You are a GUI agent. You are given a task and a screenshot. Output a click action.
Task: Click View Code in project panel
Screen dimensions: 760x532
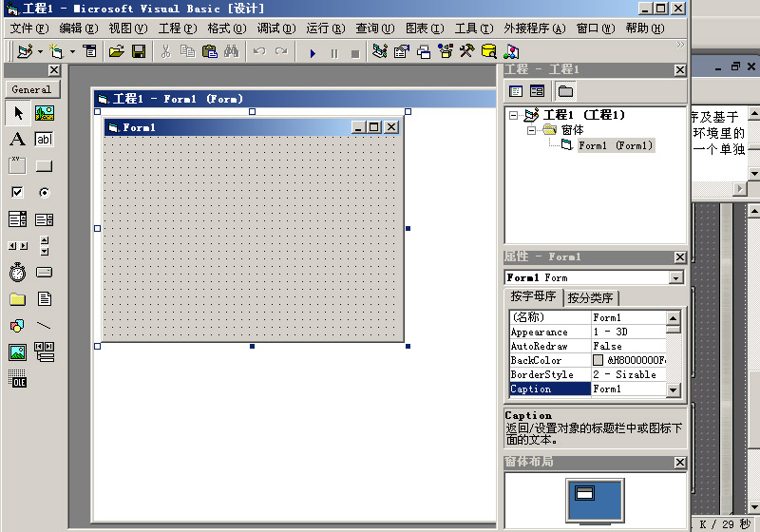click(516, 91)
